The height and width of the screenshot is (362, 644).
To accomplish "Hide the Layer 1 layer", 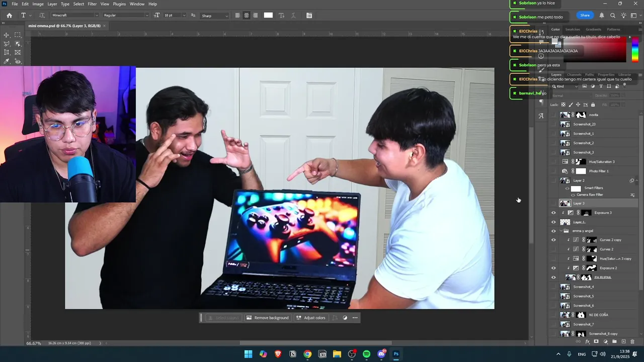I will [x=553, y=222].
